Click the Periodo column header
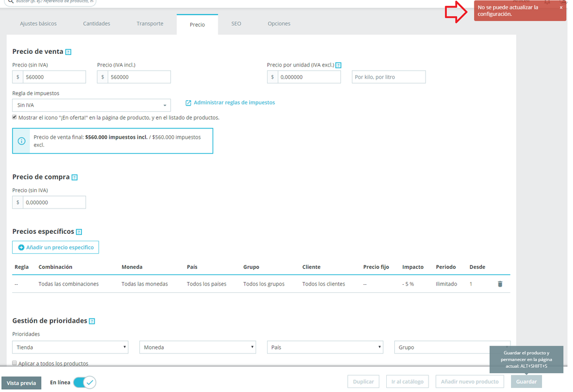Image resolution: width=573 pixels, height=392 pixels. (x=446, y=267)
